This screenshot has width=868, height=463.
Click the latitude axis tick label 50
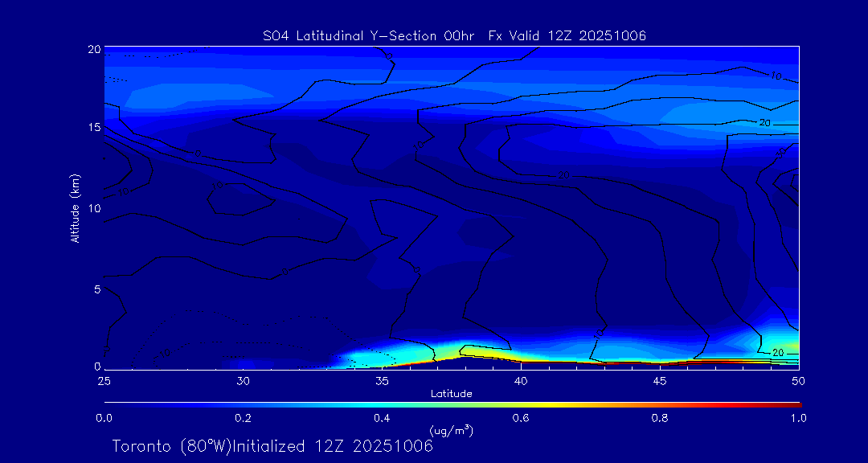coord(799,381)
